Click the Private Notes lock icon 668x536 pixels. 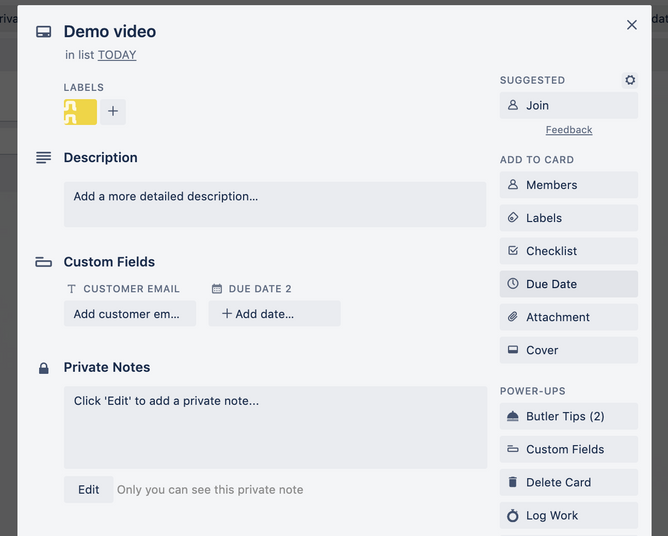tap(43, 368)
